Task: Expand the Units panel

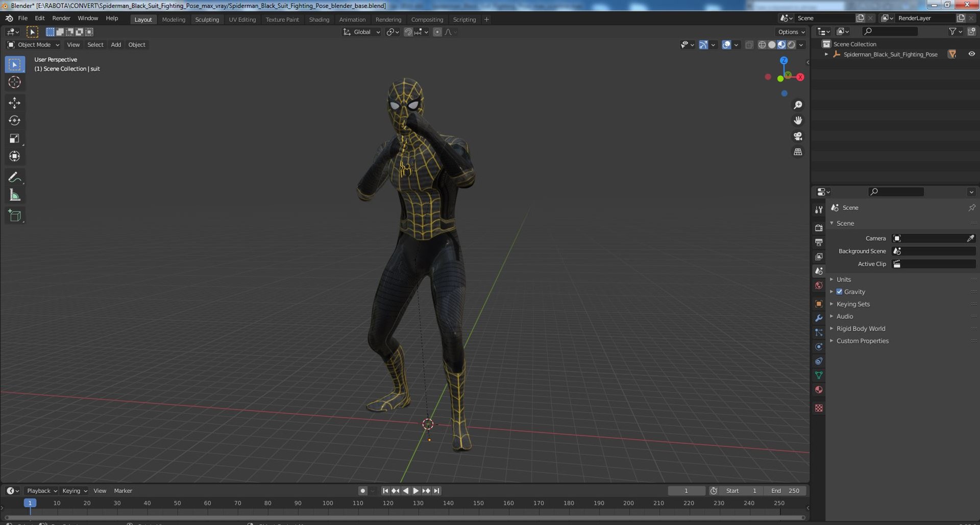Action: (843, 279)
